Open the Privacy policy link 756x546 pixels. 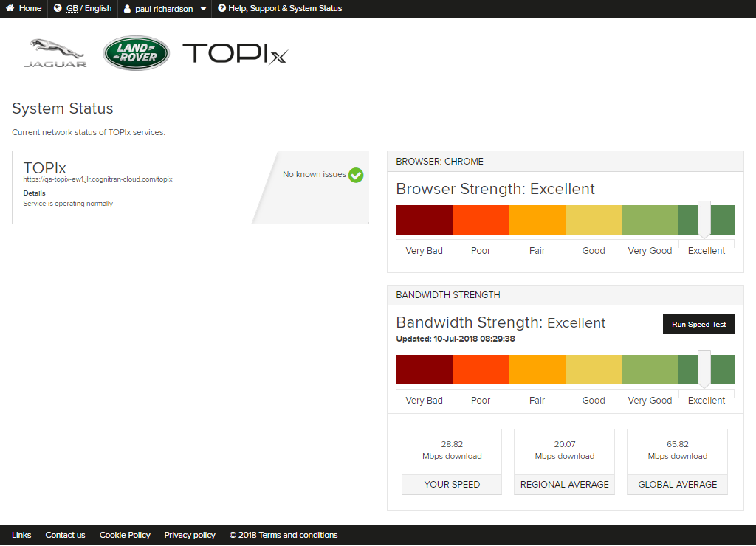(190, 535)
